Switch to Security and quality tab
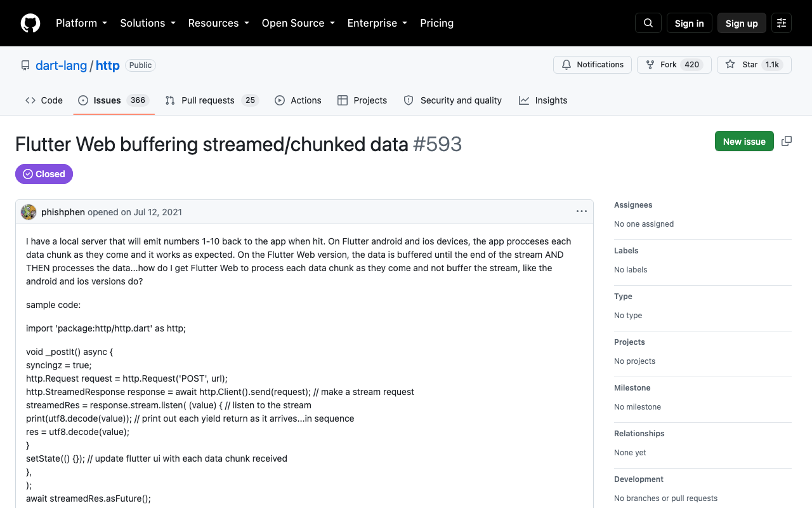 click(x=453, y=100)
